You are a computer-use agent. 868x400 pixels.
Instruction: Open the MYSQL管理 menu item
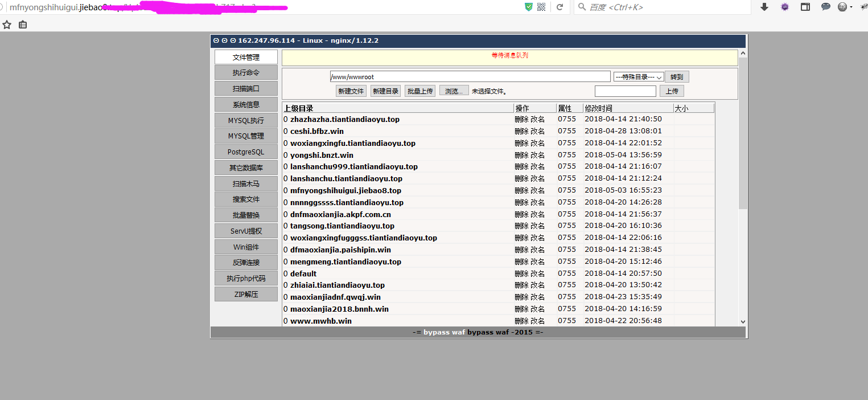[246, 136]
